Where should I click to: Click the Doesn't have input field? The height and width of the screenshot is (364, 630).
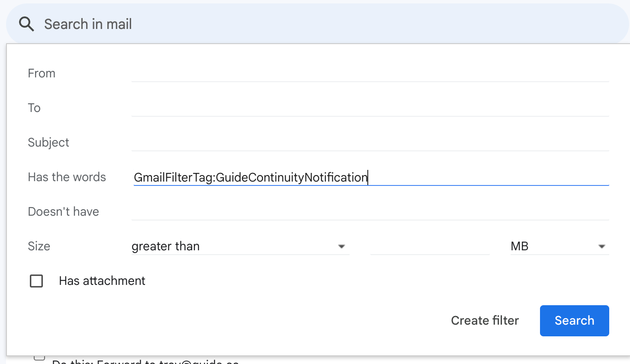370,211
